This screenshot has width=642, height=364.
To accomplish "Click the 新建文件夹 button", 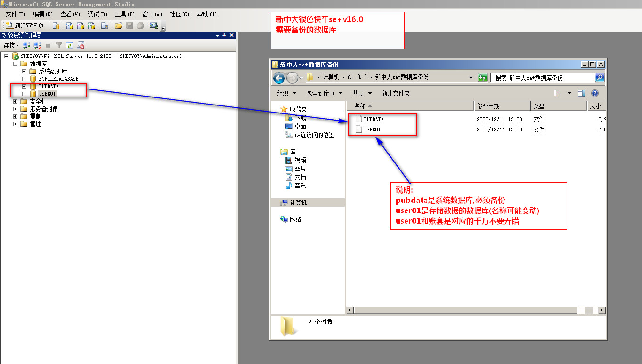I will click(x=396, y=93).
